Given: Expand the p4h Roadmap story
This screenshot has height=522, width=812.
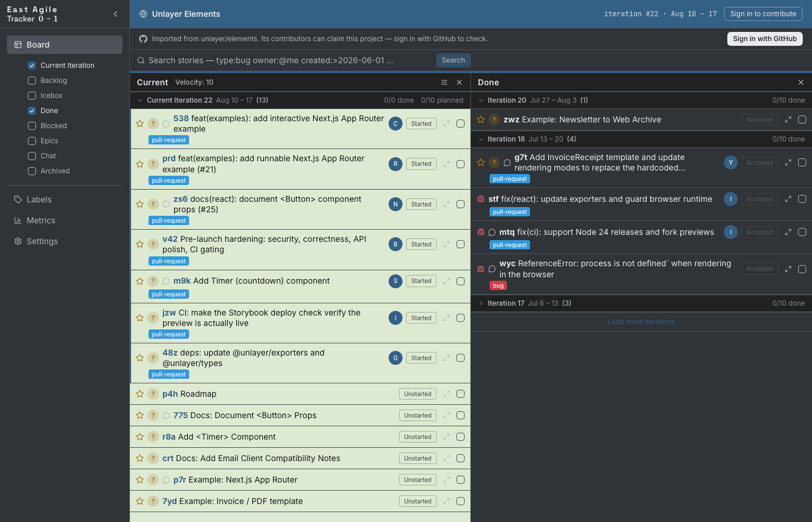Looking at the screenshot, I should (x=447, y=394).
